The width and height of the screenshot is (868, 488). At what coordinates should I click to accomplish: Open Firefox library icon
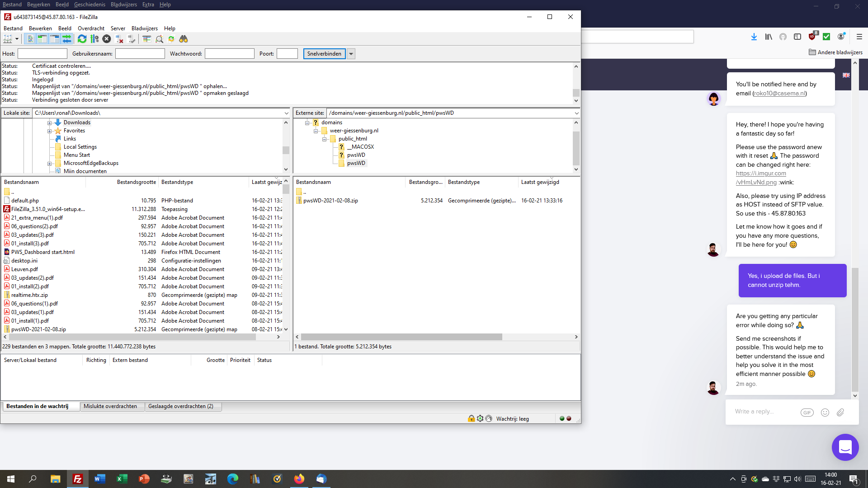769,37
